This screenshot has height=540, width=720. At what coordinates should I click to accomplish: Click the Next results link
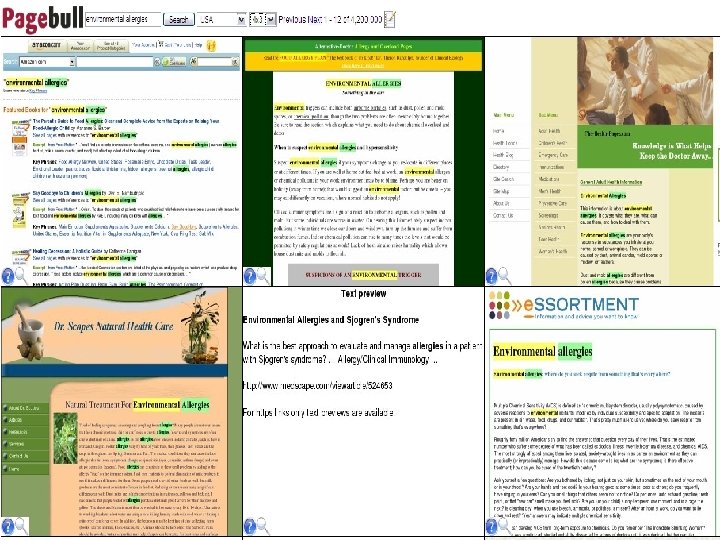click(315, 19)
